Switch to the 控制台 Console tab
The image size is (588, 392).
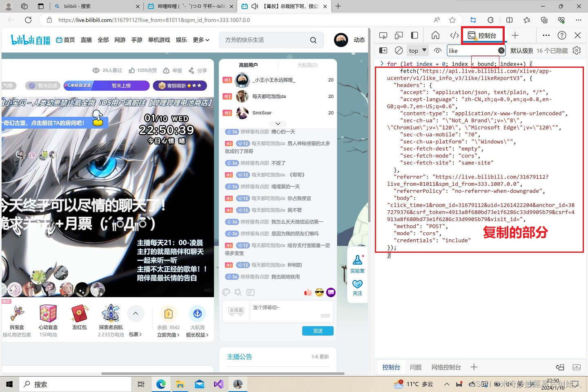(x=483, y=36)
